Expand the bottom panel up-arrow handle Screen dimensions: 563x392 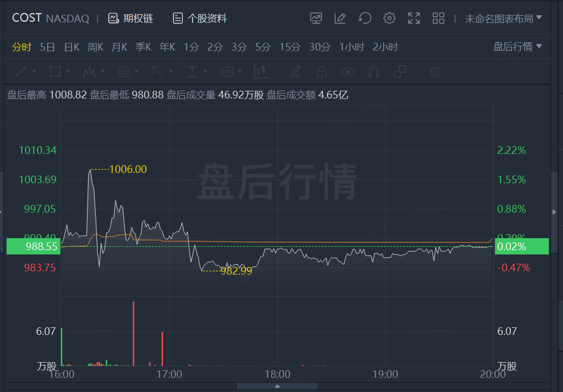click(277, 386)
